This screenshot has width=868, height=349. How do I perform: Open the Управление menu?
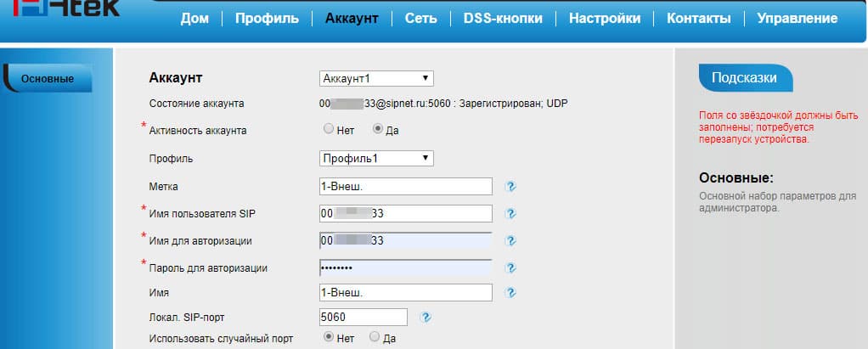coord(798,18)
